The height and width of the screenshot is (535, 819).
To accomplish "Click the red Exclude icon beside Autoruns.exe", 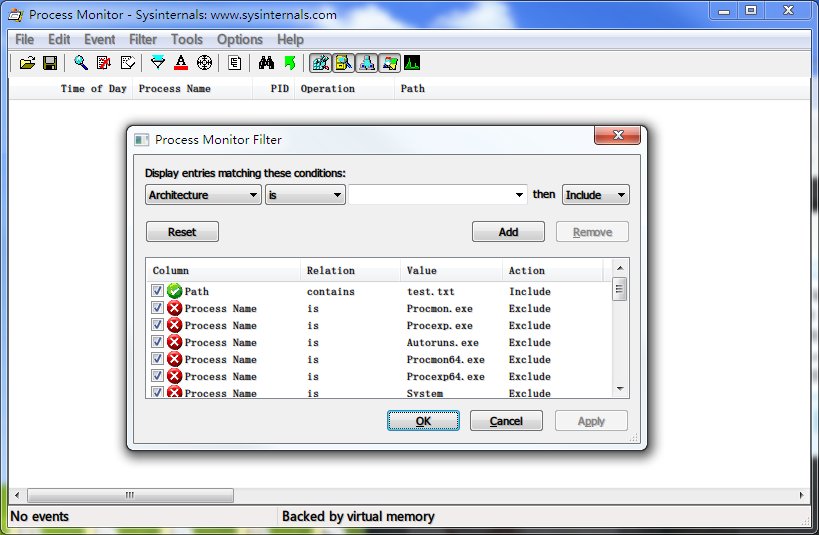I will click(x=174, y=342).
